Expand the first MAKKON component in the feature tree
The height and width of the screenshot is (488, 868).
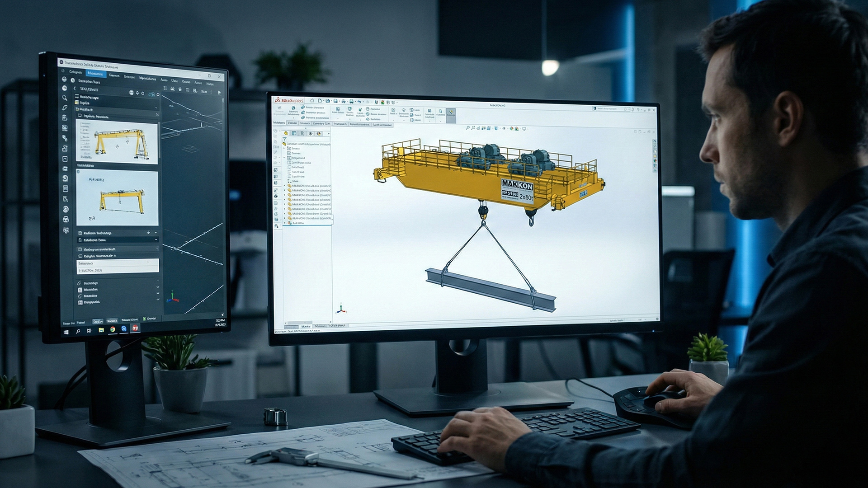284,186
